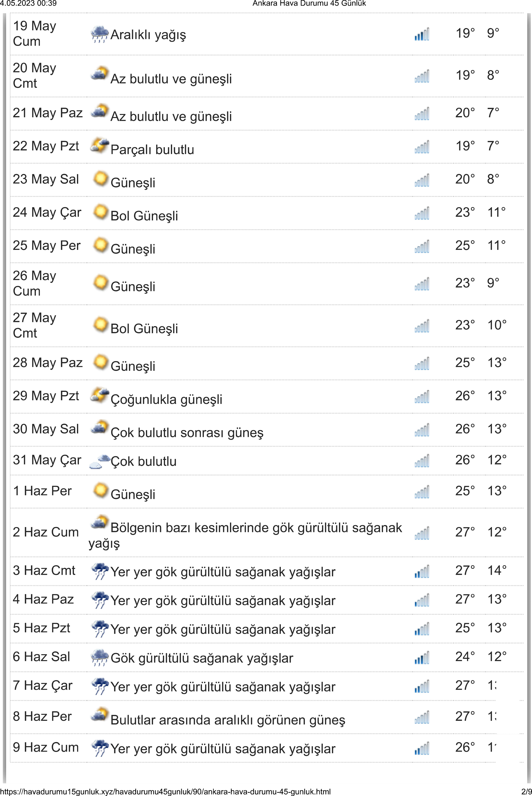Click the rain shower icon for 6 Haz Sal

point(100,657)
